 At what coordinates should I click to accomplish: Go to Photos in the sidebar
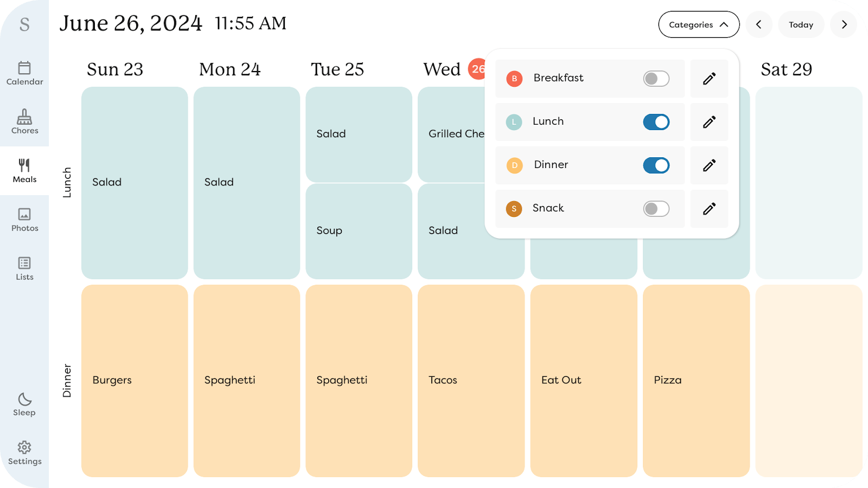tap(24, 220)
